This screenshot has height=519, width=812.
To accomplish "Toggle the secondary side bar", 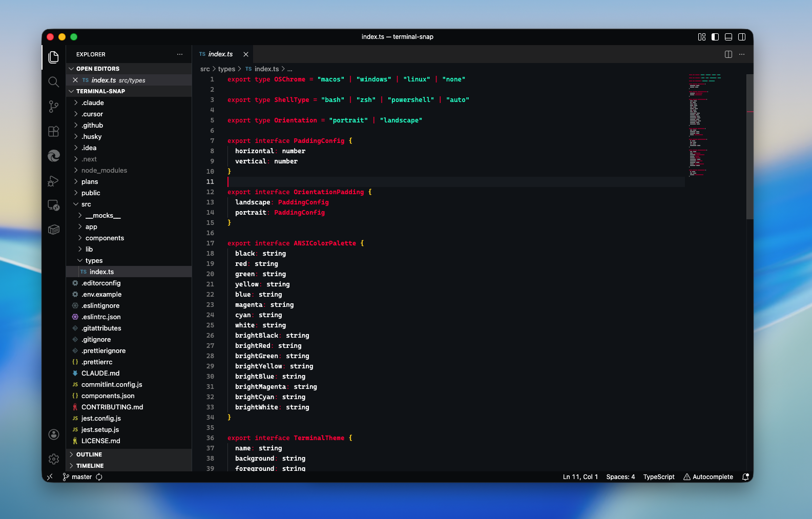I will pos(742,37).
